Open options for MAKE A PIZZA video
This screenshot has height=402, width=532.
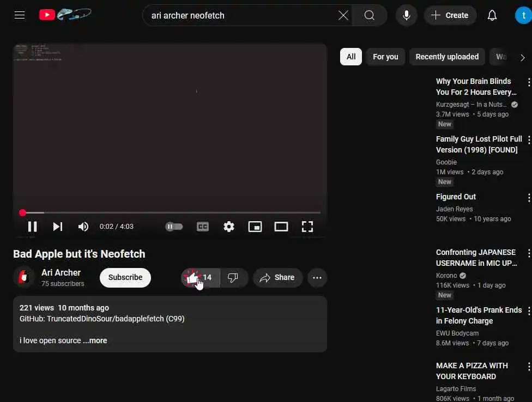coord(529,367)
